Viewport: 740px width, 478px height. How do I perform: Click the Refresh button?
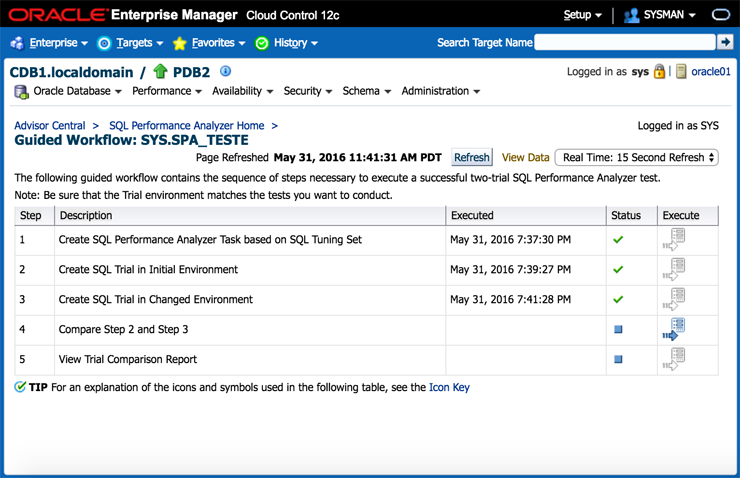[472, 157]
